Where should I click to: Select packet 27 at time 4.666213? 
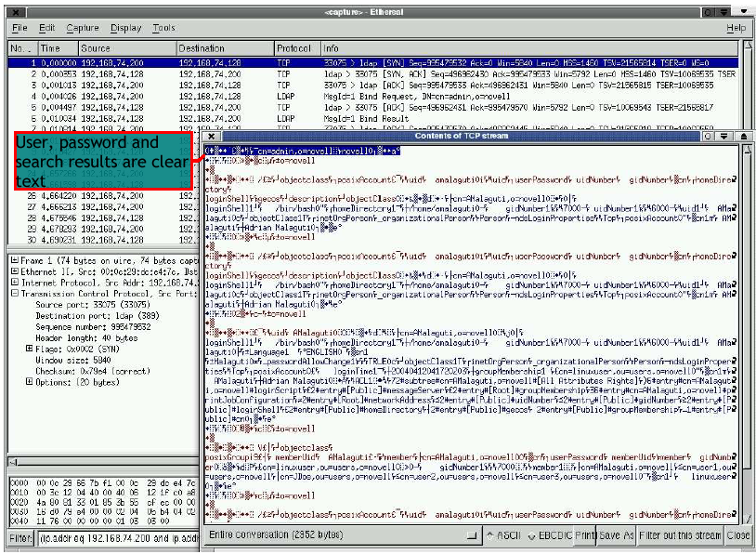coord(104,206)
